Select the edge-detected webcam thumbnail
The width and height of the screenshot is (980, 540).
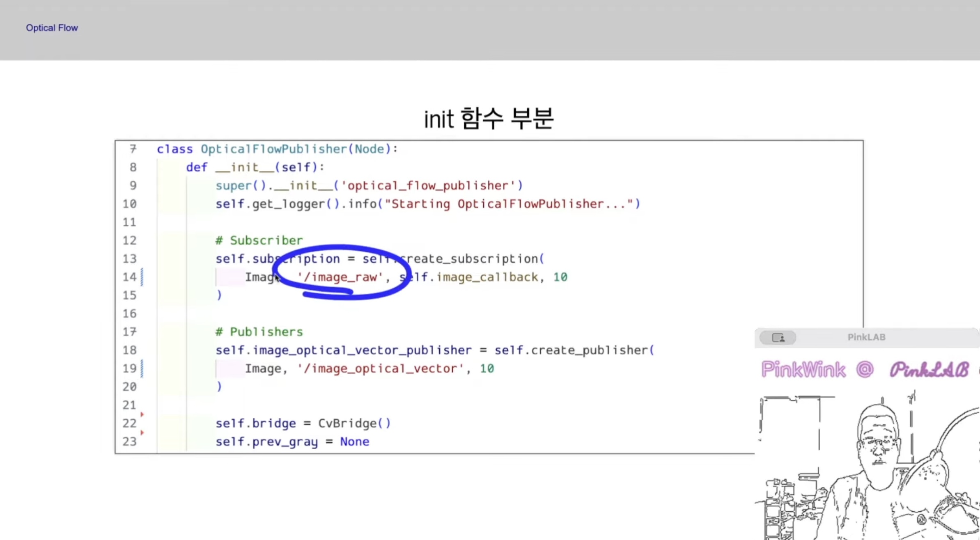tap(866, 466)
